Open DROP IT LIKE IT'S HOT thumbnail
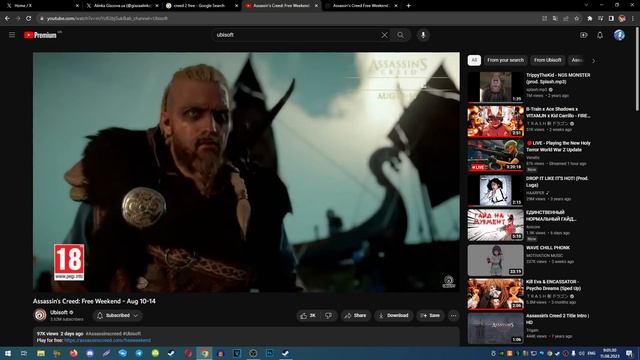The height and width of the screenshot is (360, 640). point(496,190)
